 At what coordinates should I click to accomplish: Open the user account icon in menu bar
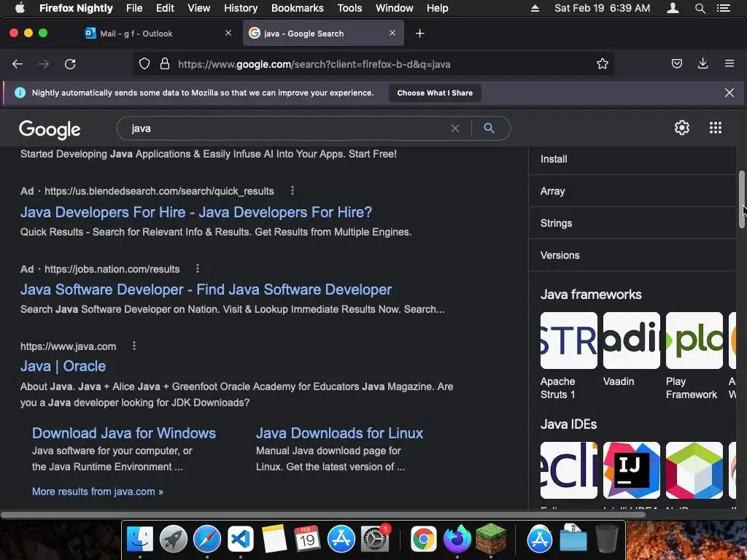(x=673, y=8)
